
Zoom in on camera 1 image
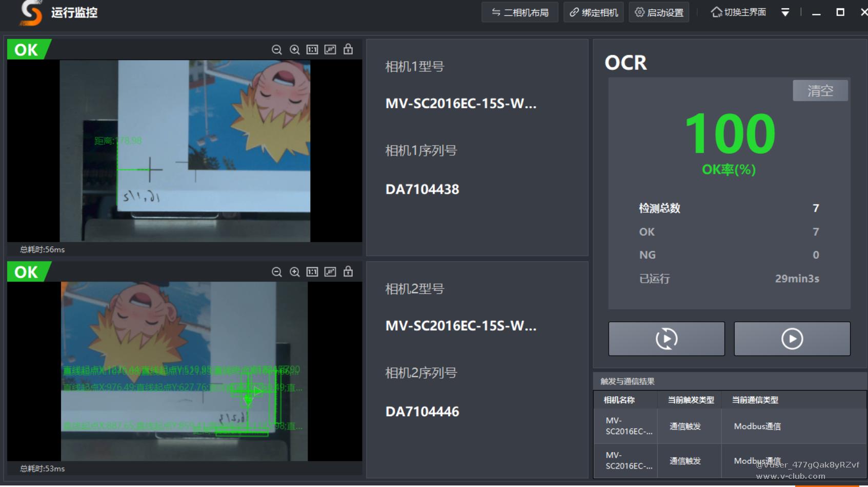(295, 50)
